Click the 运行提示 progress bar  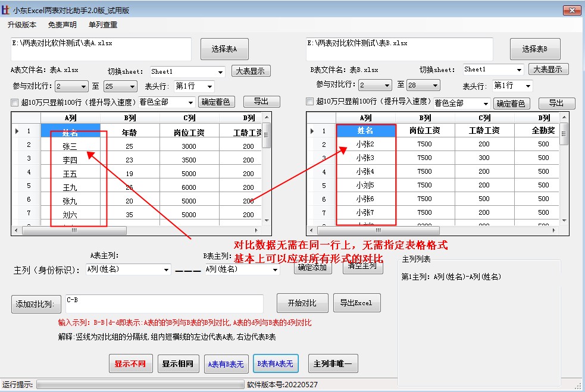coord(140,384)
